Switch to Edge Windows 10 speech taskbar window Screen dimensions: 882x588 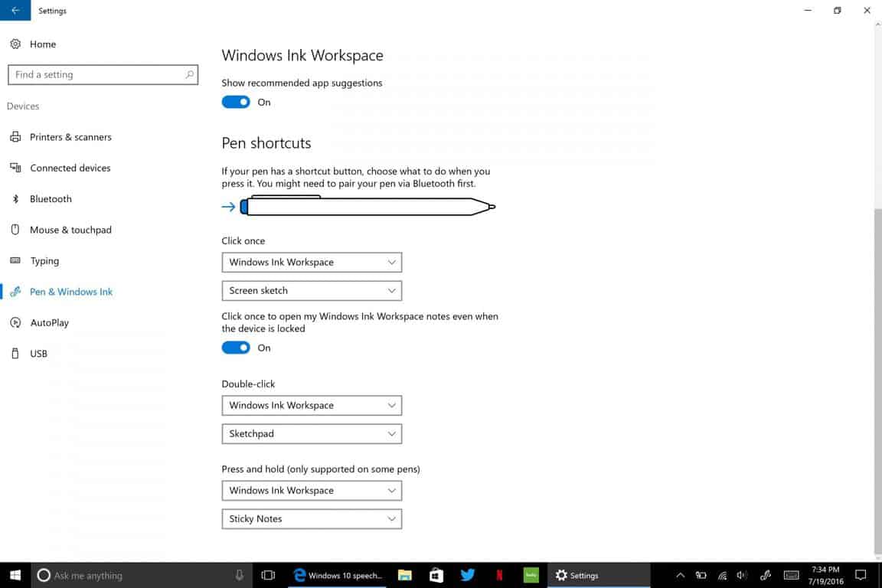pos(338,575)
